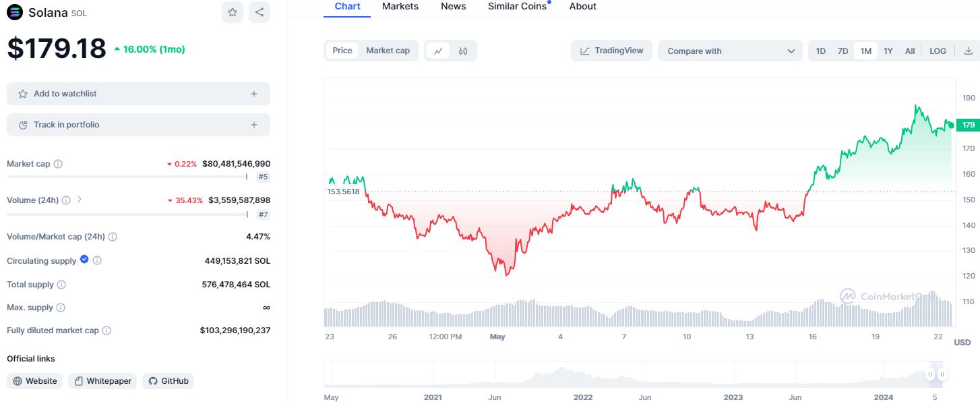The image size is (980, 402).
Task: Click the USD currency label under axis
Action: (962, 343)
